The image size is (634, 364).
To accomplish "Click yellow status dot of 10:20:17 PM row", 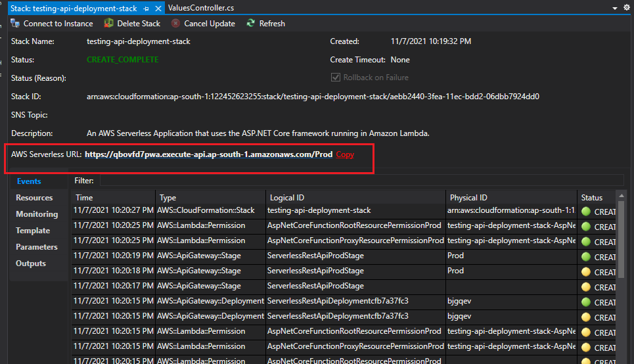I will point(586,287).
